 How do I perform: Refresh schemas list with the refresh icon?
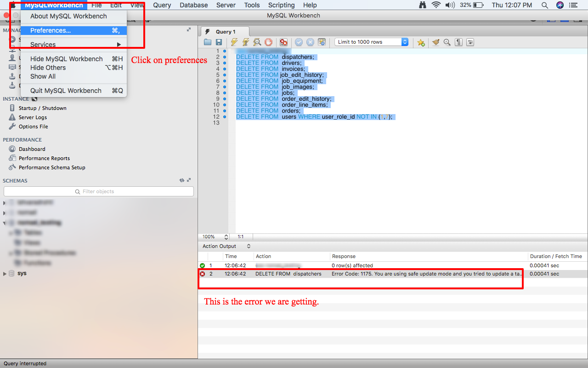click(182, 181)
